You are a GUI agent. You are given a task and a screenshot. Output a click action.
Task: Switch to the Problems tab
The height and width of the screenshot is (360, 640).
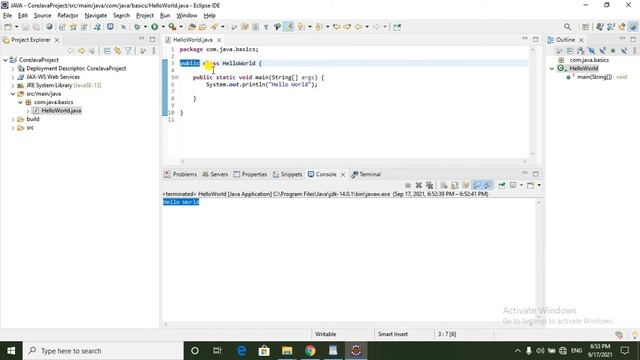(180, 174)
